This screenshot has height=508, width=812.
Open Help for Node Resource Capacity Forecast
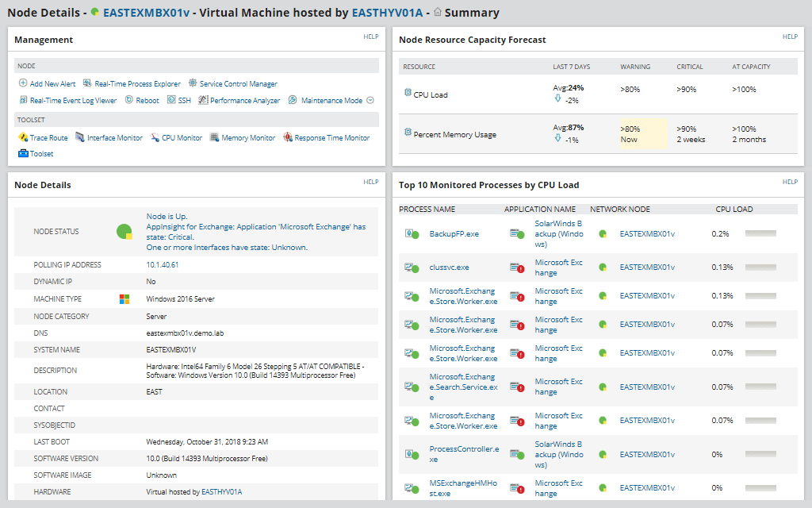(790, 37)
